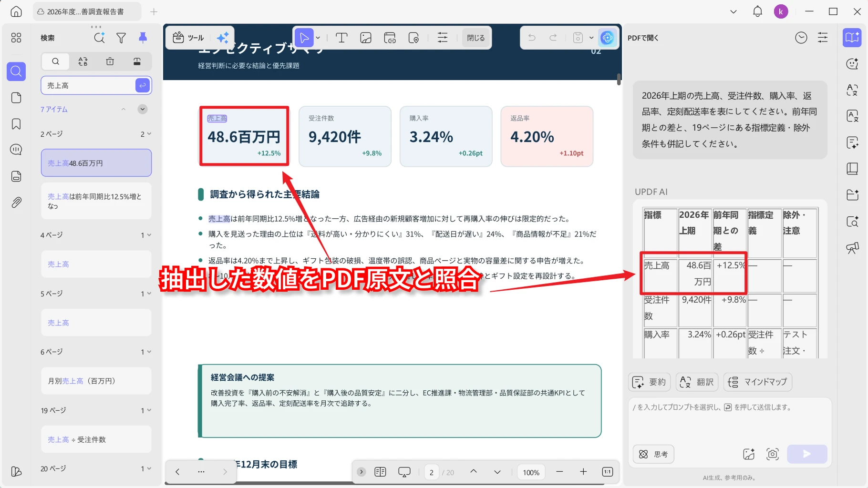
Task: Click the filter funnel icon in search panel
Action: tap(121, 38)
